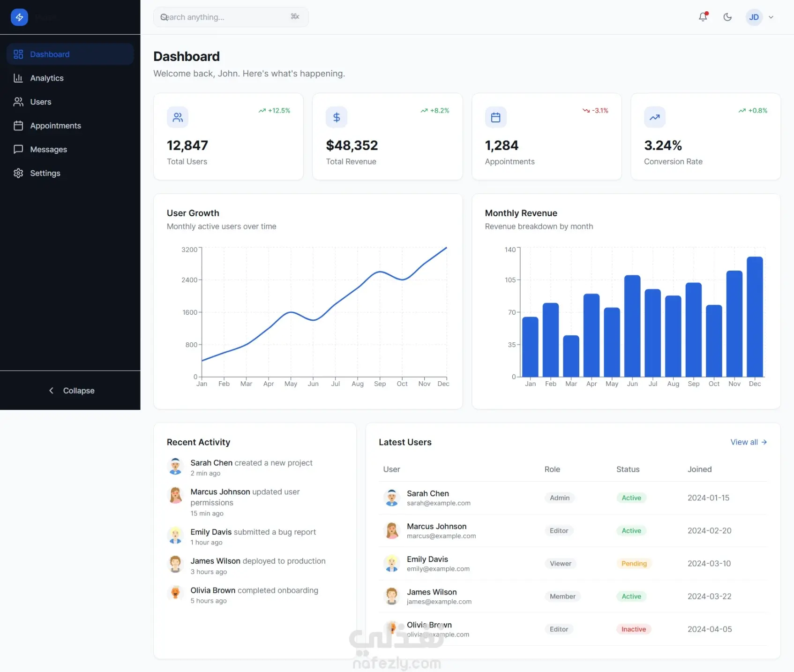Click the 2024-04-05 joined date
This screenshot has width=794, height=672.
(710, 629)
